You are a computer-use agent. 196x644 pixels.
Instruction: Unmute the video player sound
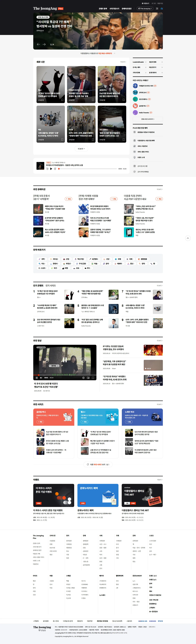(41, 378)
